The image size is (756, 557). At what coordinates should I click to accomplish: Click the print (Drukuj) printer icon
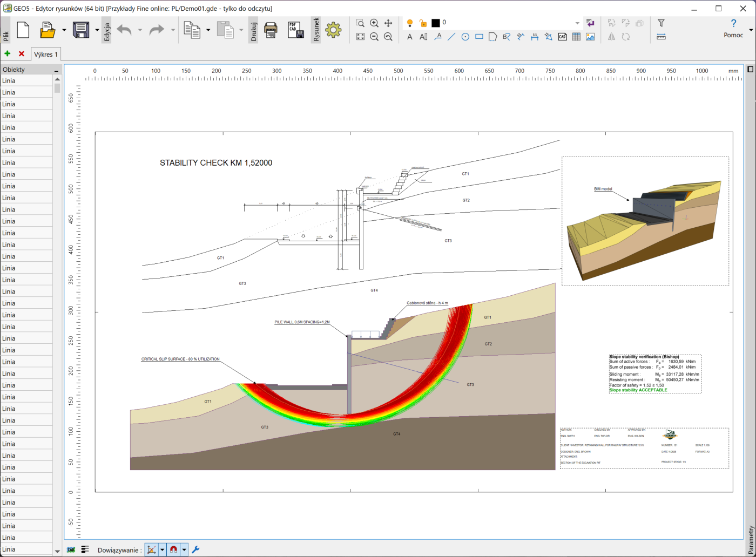(271, 30)
